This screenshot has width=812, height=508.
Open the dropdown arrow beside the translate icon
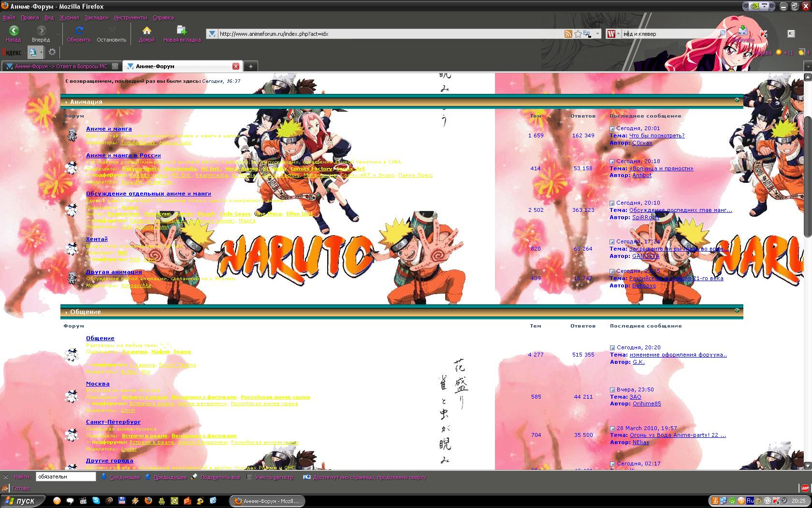pos(42,52)
